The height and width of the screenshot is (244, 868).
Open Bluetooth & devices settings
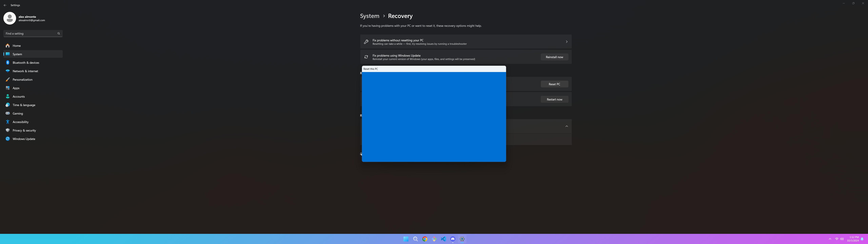point(26,63)
